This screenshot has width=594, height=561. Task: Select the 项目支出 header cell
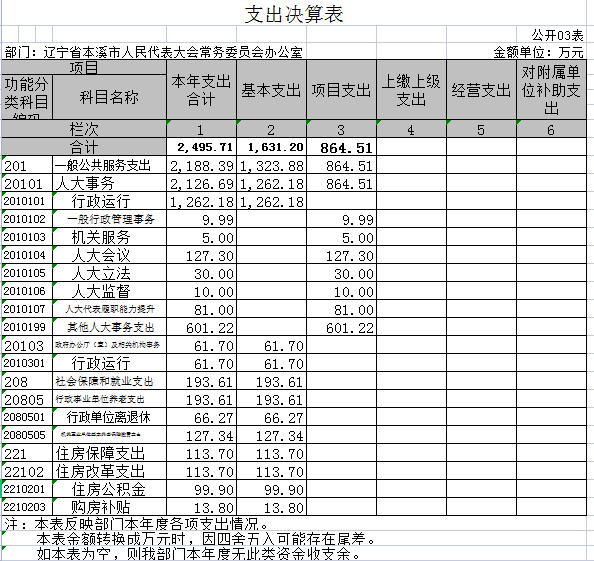pos(341,90)
